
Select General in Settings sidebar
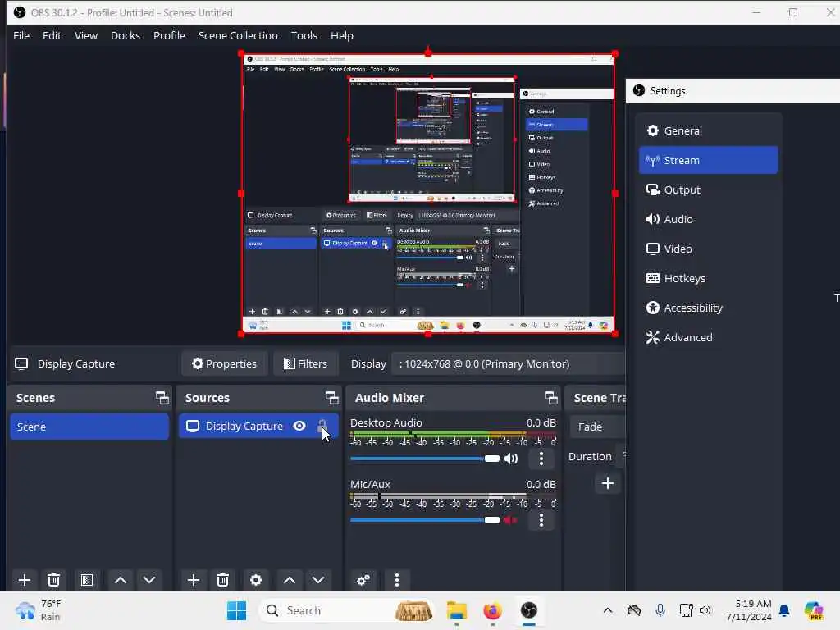tap(708, 130)
